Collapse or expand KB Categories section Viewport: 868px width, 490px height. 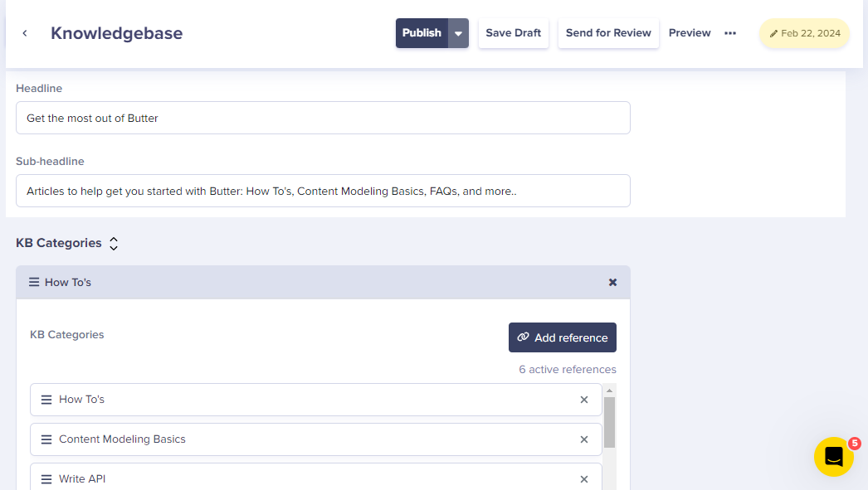pos(114,243)
